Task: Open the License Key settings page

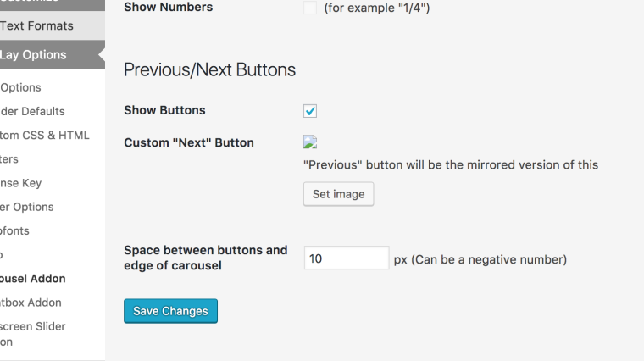Action: (21, 183)
